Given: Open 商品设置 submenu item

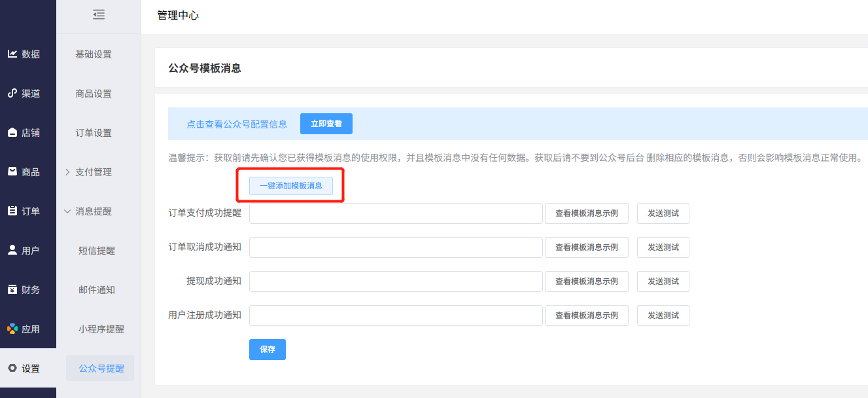Looking at the screenshot, I should (94, 94).
